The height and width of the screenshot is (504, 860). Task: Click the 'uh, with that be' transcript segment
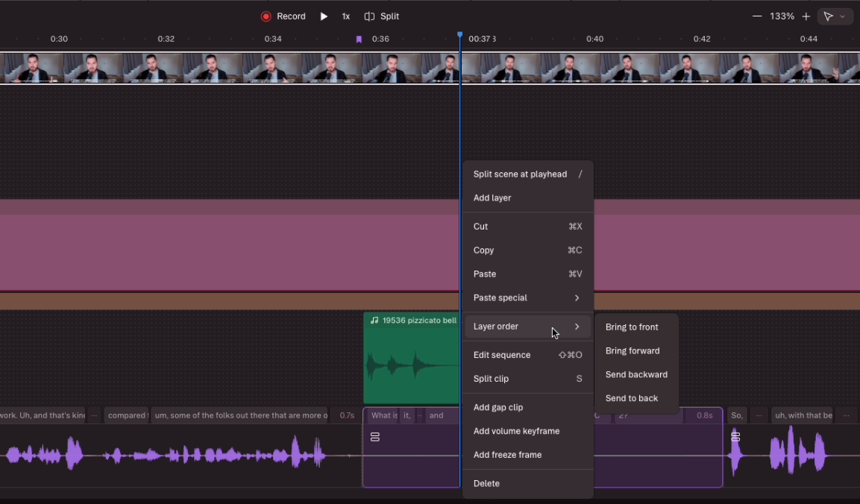803,415
